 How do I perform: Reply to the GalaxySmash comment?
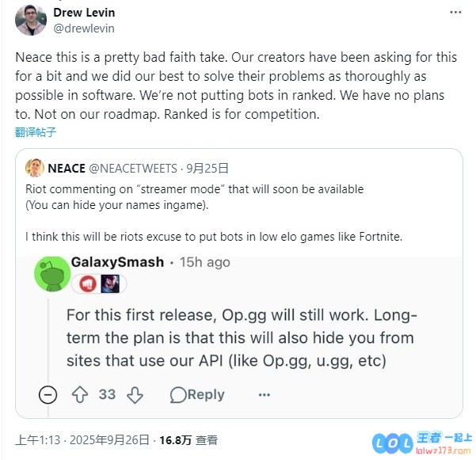[197, 394]
